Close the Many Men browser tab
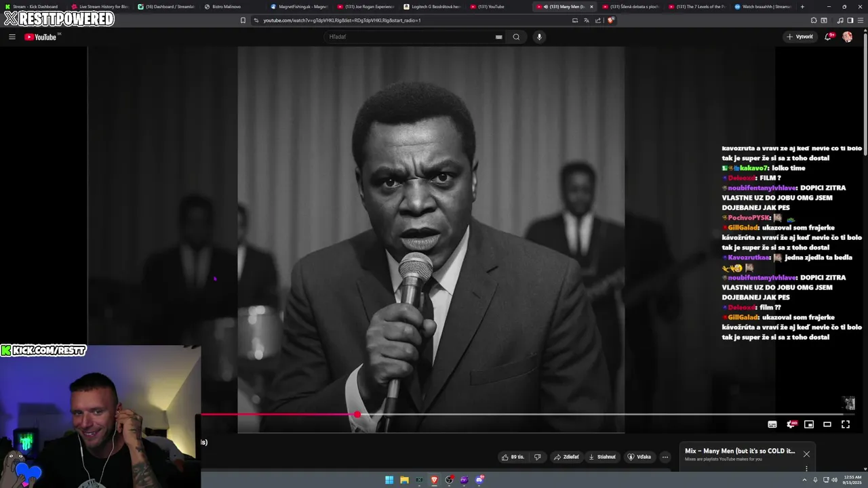 pyautogui.click(x=591, y=7)
